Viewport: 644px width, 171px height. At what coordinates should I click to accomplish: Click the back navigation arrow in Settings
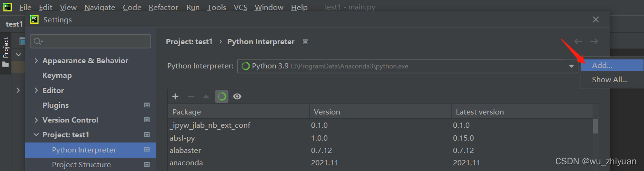point(578,41)
